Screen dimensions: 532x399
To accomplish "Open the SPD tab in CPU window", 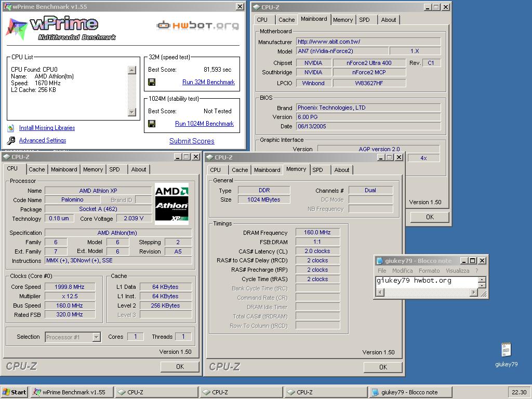I will 114,170.
